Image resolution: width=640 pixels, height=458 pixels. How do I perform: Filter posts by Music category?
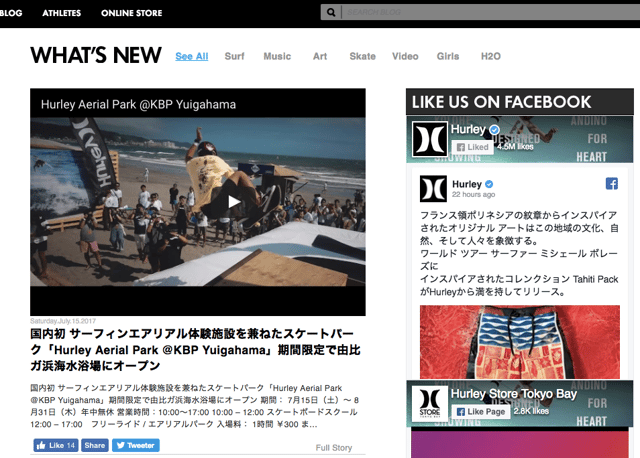(277, 56)
